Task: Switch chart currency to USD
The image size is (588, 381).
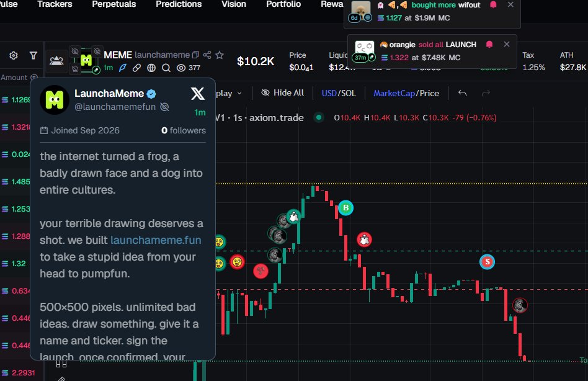Action: click(329, 93)
